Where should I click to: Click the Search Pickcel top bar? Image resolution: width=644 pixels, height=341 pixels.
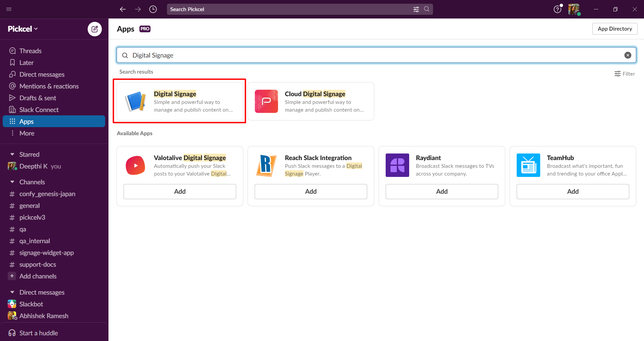(x=300, y=9)
